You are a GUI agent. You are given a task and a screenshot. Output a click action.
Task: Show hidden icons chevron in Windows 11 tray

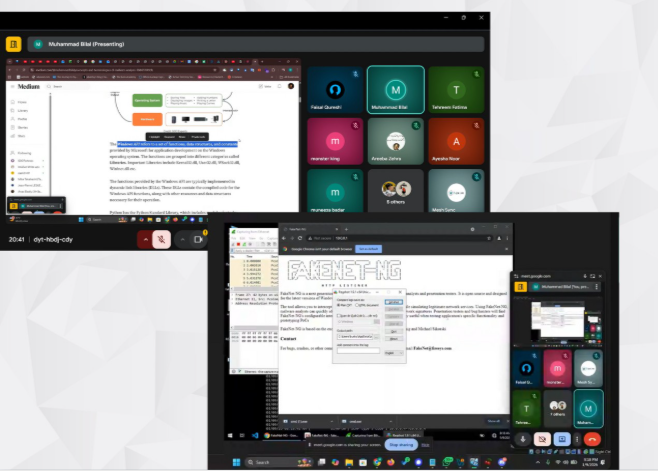(x=538, y=462)
